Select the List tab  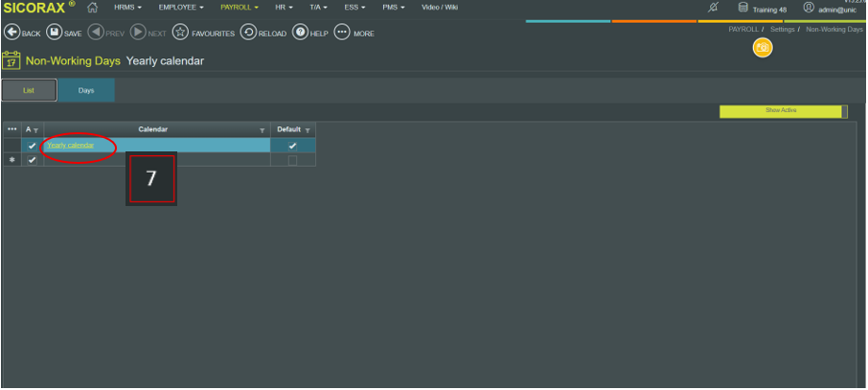click(29, 90)
